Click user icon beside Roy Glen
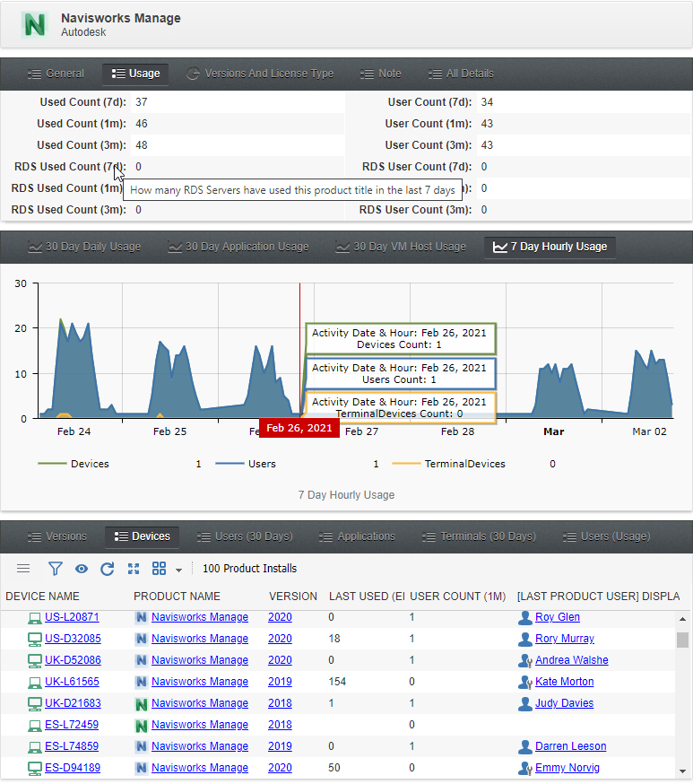The height and width of the screenshot is (784, 693). coord(525,617)
